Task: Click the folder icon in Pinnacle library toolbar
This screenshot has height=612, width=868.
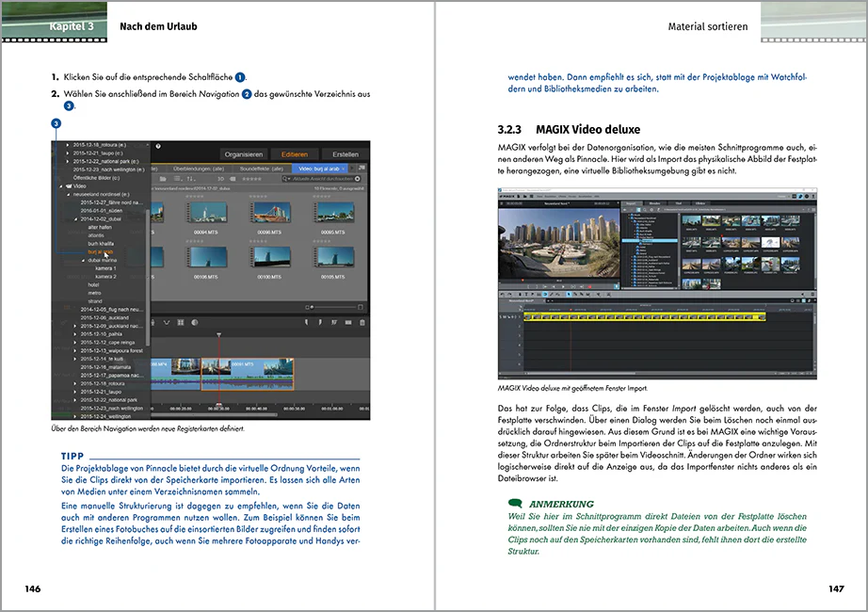Action: [163, 179]
